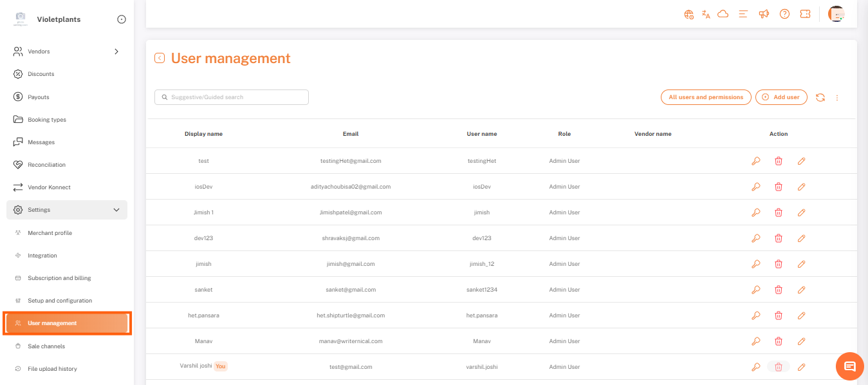Screen dimensions: 868x385
Task: Focus the Suggestive/Guided search field
Action: coord(232,97)
